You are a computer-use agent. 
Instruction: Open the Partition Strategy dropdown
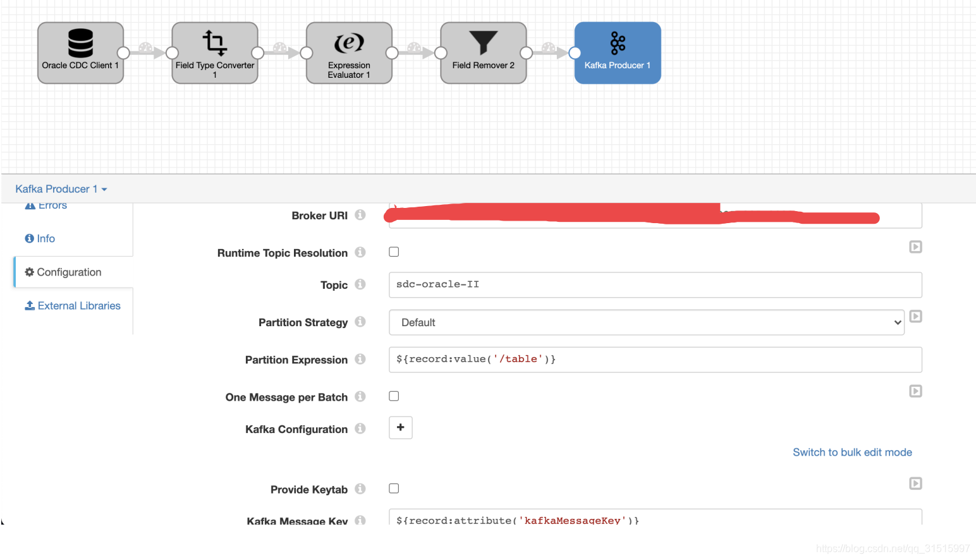click(x=647, y=322)
